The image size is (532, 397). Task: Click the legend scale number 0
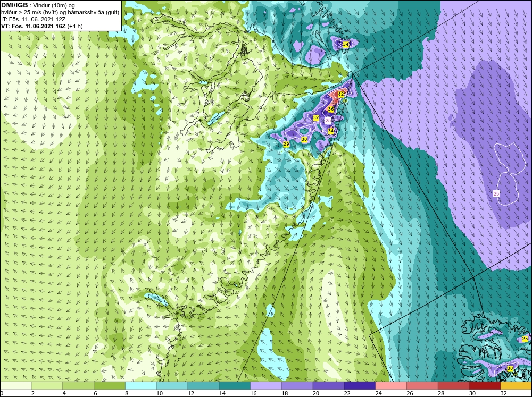(x=2, y=393)
